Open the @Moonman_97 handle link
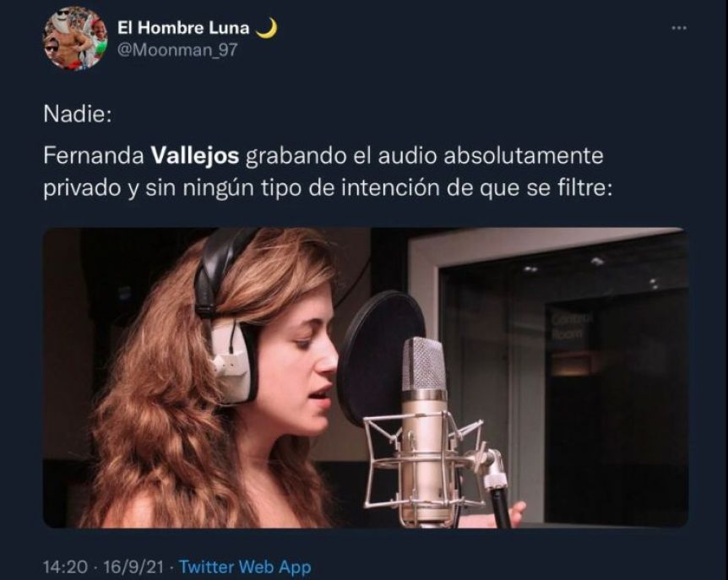Viewport: 728px width, 580px height. pyautogui.click(x=177, y=50)
